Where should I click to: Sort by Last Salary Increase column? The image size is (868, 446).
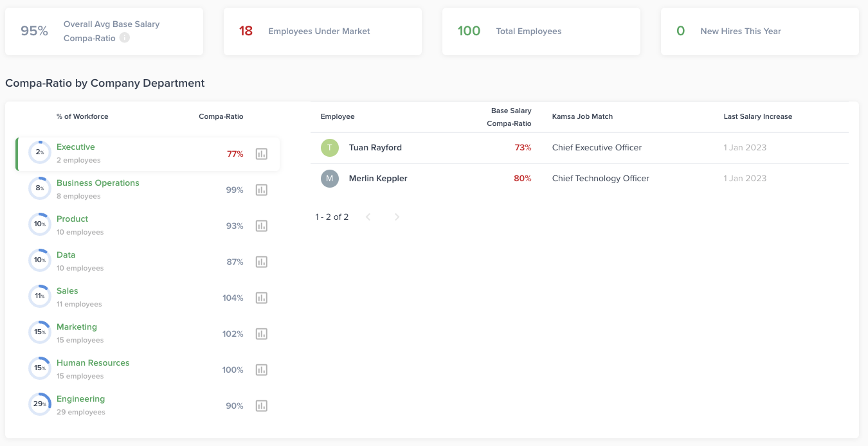[758, 117]
